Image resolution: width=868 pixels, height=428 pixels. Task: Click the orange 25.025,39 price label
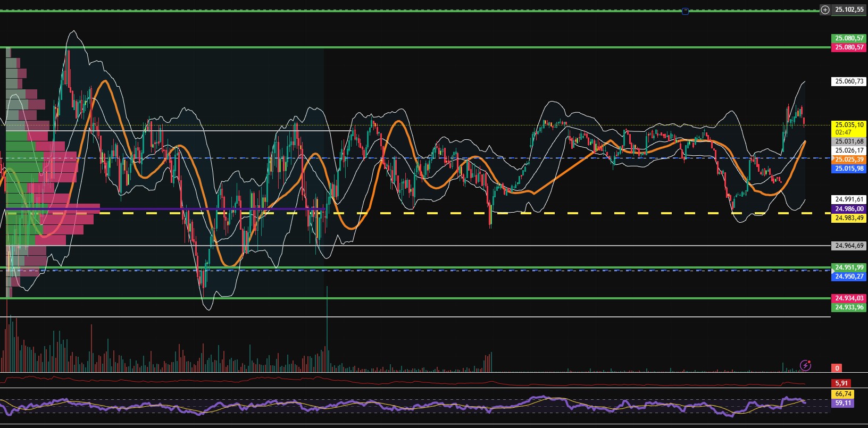[849, 160]
